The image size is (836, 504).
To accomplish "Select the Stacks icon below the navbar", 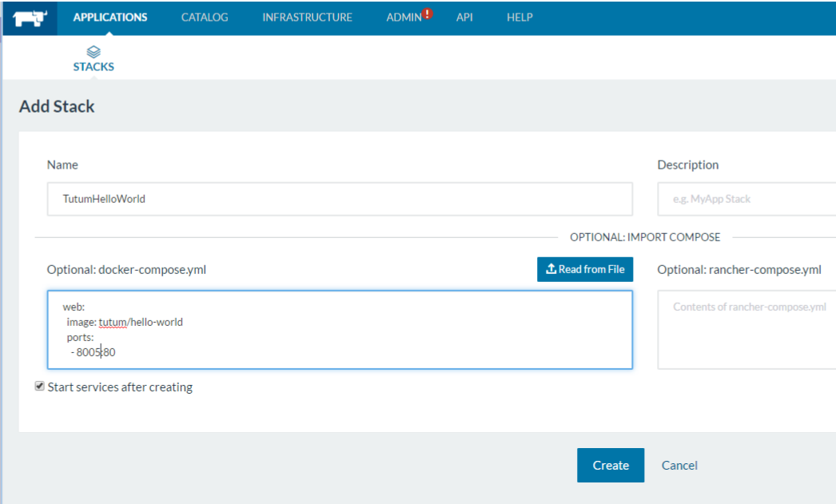I will 94,52.
